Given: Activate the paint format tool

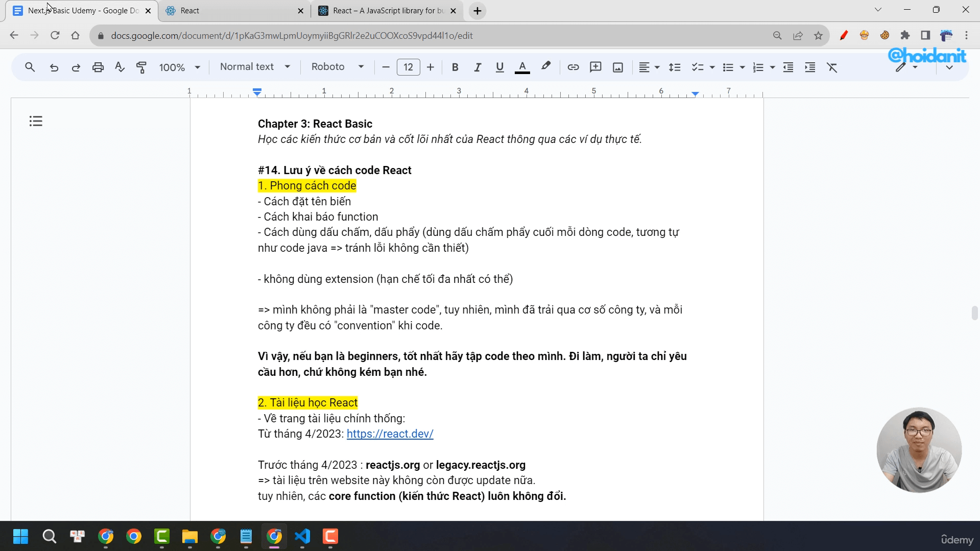Looking at the screenshot, I should [x=141, y=67].
